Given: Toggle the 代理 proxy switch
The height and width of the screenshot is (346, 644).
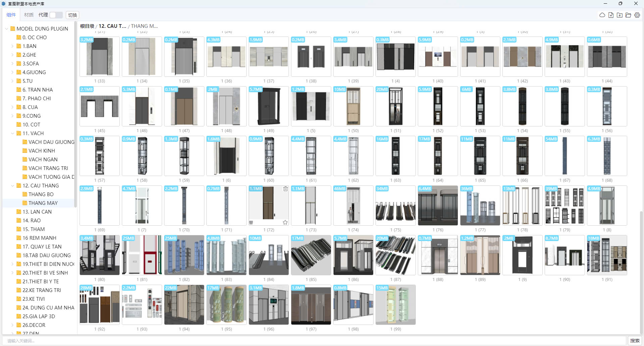Looking at the screenshot, I should pos(56,15).
